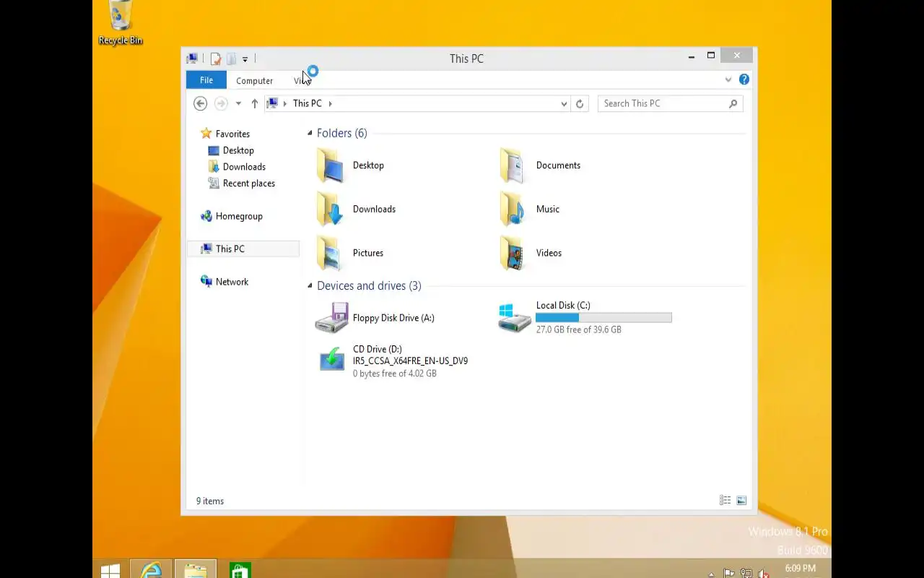Click the muted volume tray icon
The width and height of the screenshot is (924, 578).
(x=764, y=574)
